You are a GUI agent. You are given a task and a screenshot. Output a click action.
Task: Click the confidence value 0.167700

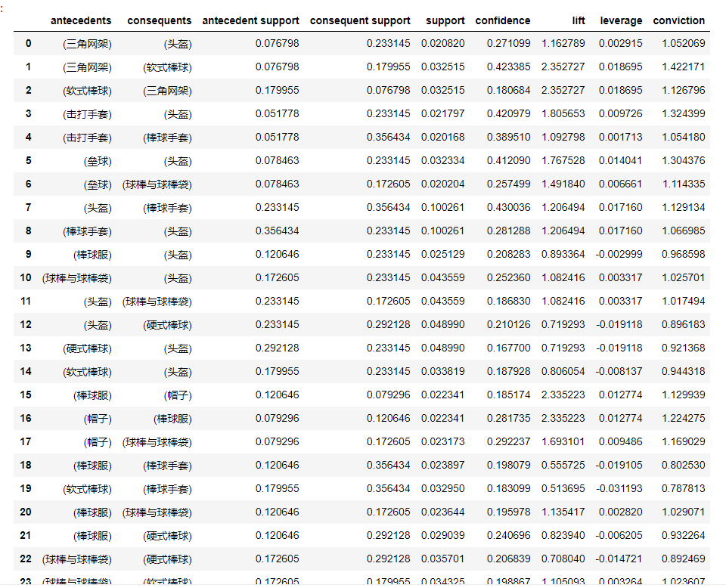tap(508, 348)
